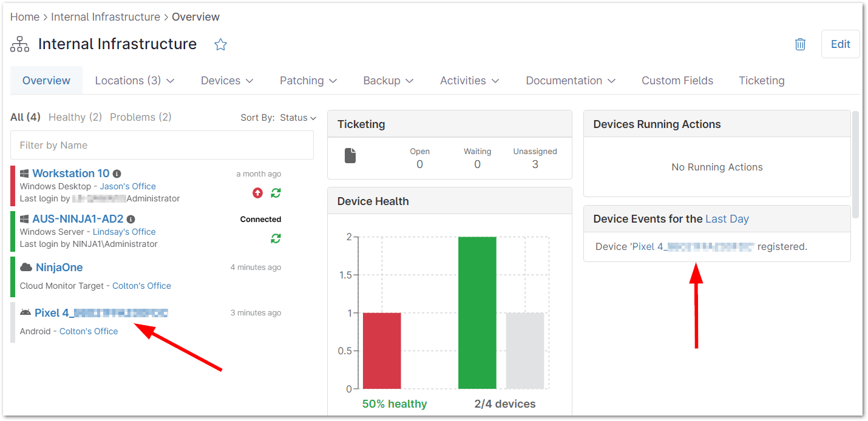The height and width of the screenshot is (421, 868).
Task: Click the Android icon next to Pixel 4
Action: click(x=25, y=312)
